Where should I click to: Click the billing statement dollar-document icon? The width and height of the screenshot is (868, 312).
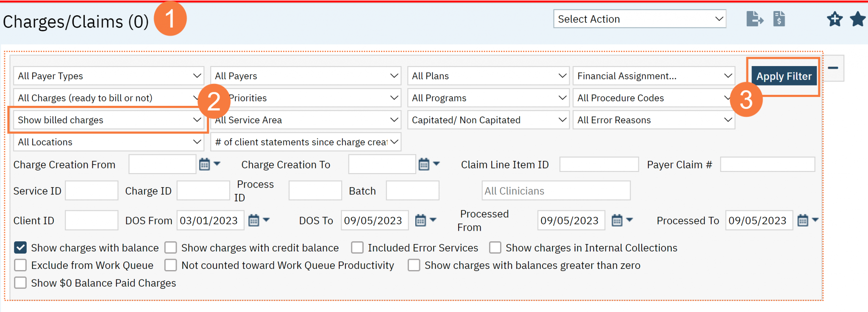780,19
